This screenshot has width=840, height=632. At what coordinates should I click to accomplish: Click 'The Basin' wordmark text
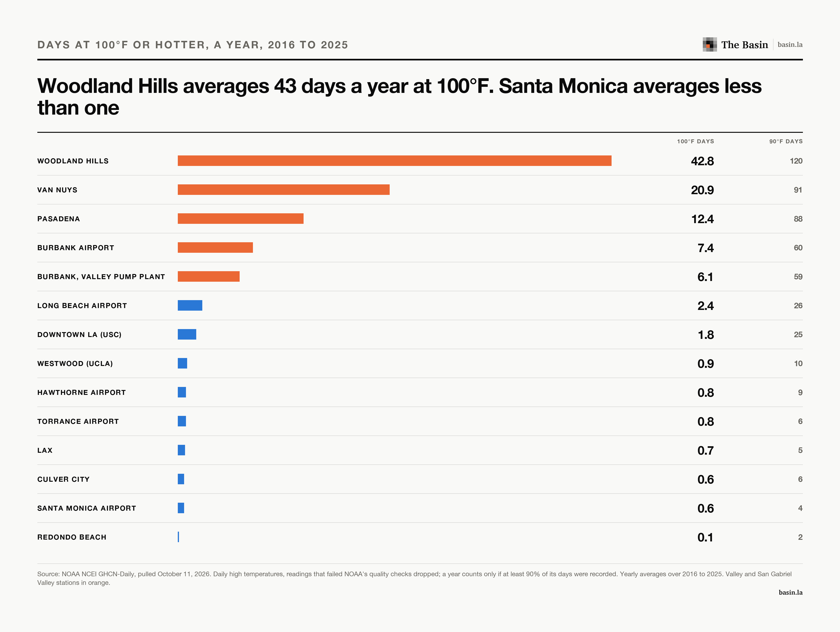tap(744, 45)
